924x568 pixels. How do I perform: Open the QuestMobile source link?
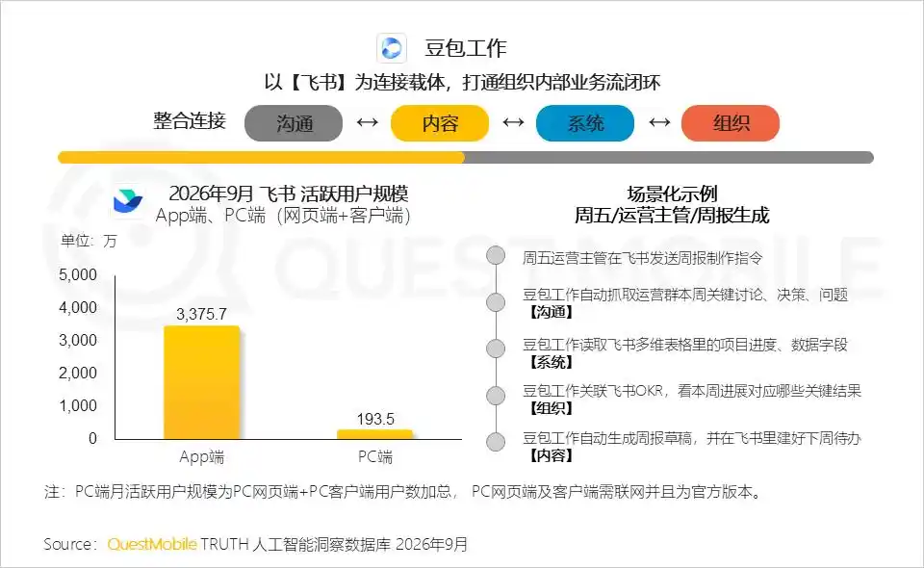151,544
